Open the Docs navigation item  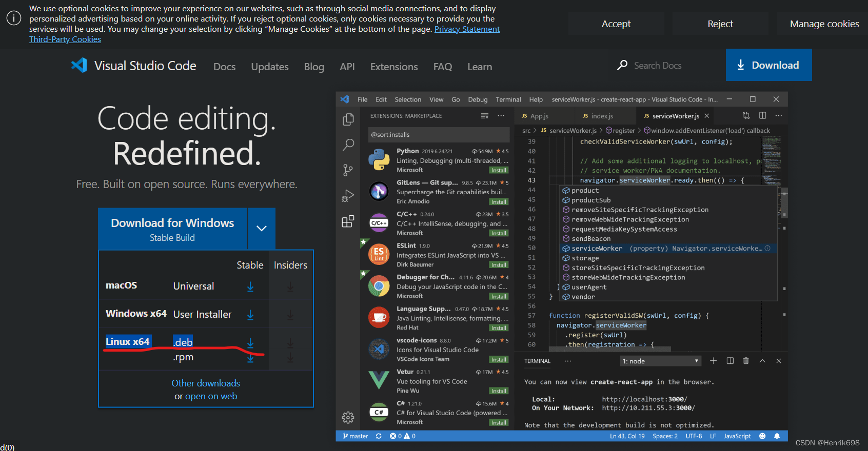[224, 67]
